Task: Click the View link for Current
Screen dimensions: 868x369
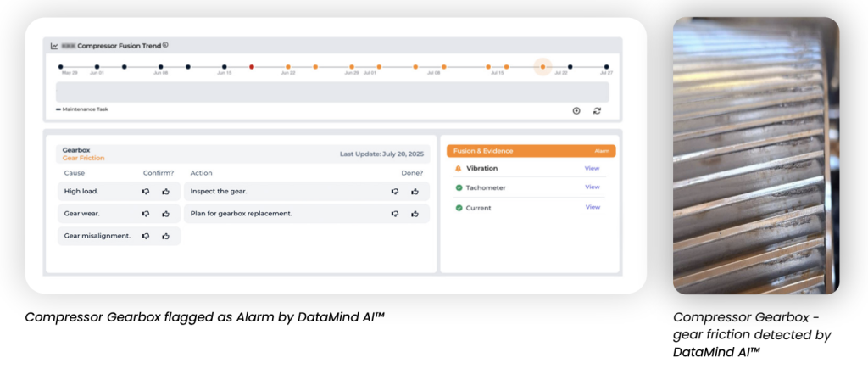Action: coord(592,207)
